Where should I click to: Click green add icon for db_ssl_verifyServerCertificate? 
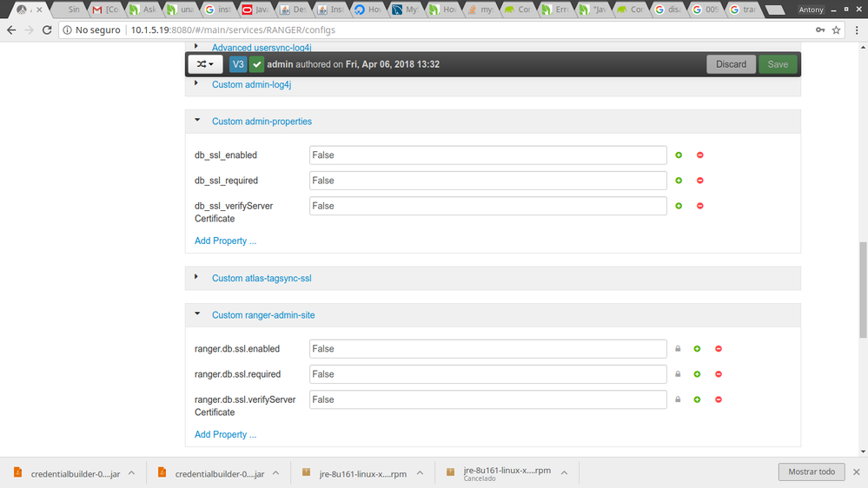679,206
